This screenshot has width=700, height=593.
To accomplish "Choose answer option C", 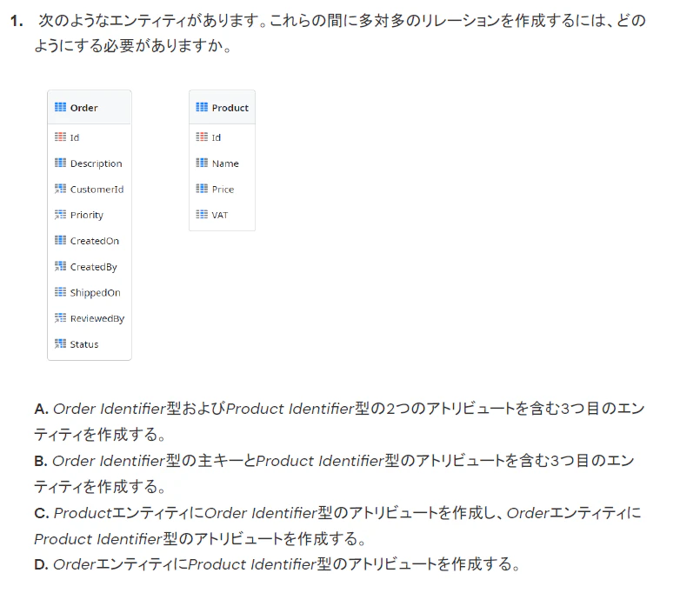I will (337, 525).
